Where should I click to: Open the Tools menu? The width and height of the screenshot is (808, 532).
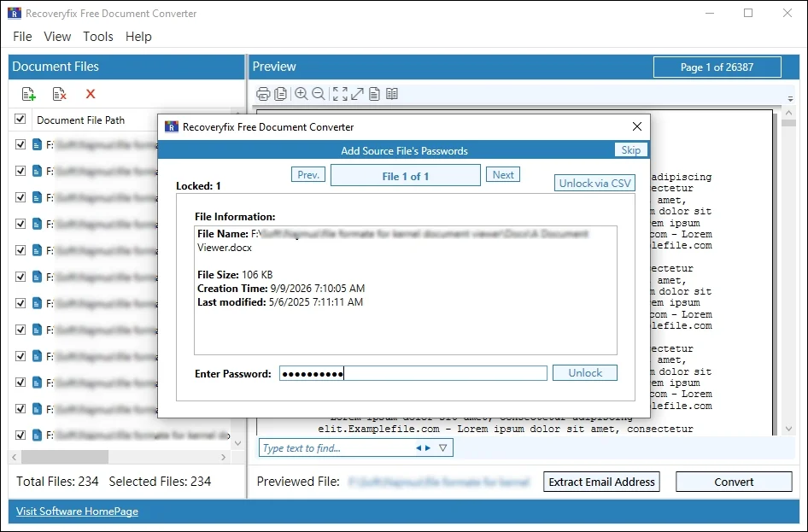98,37
